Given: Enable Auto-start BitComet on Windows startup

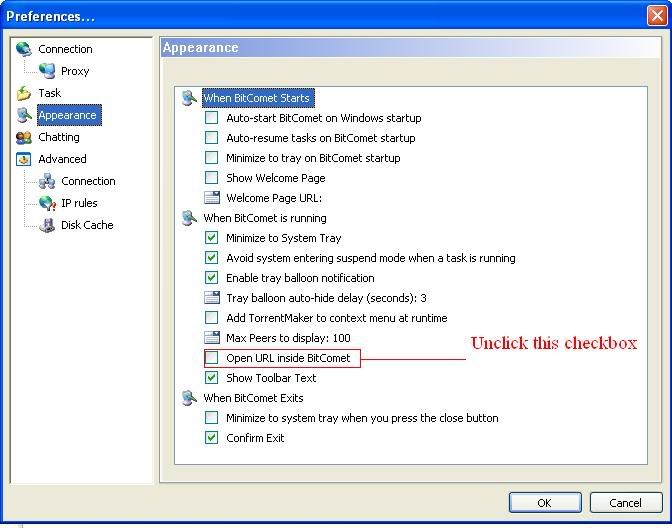Looking at the screenshot, I should pos(211,117).
